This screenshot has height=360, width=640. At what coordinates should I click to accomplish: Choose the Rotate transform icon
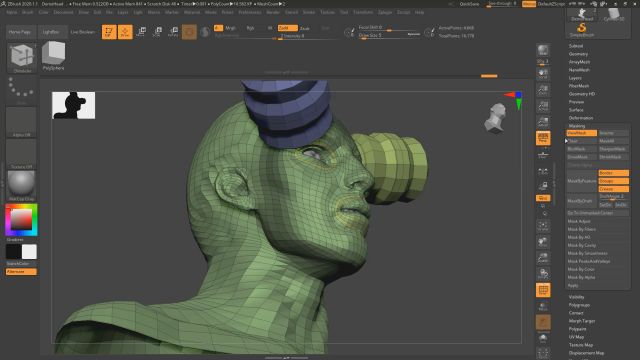coord(173,32)
